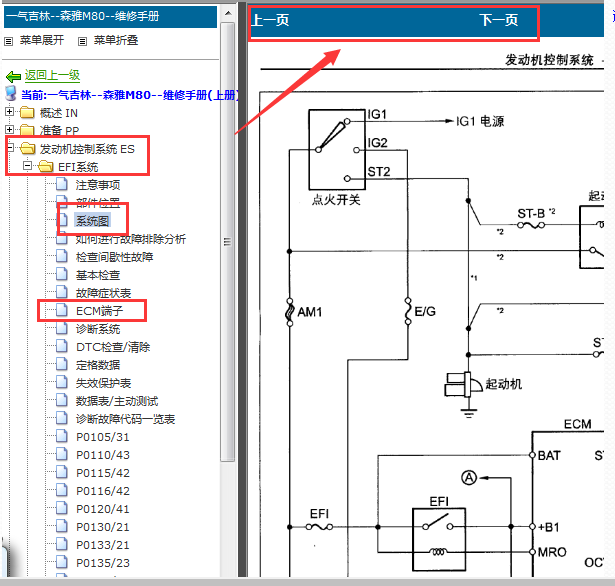The width and height of the screenshot is (615, 586).
Task: Open the 返回上一级 link
Action: pyautogui.click(x=52, y=75)
